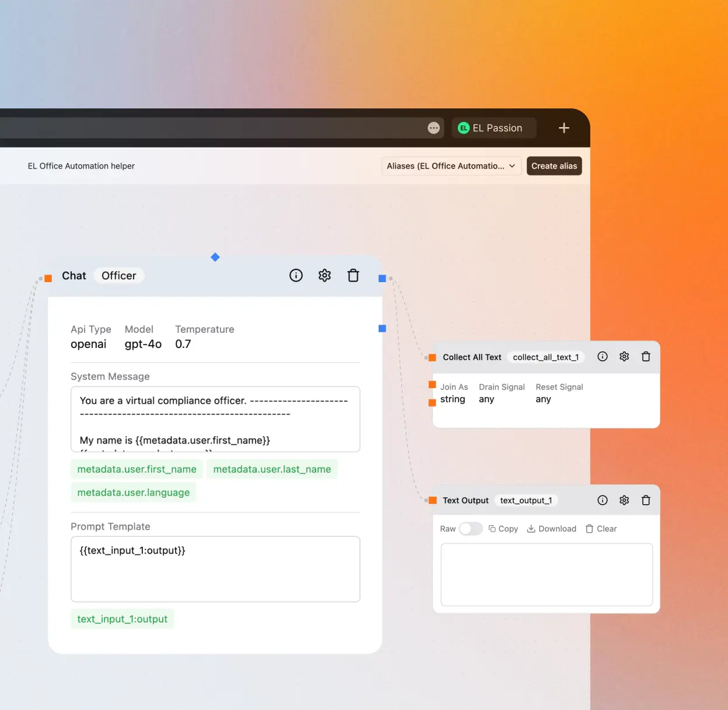Open Text Output node settings gear
Viewport: 728px width, 710px height.
(624, 500)
